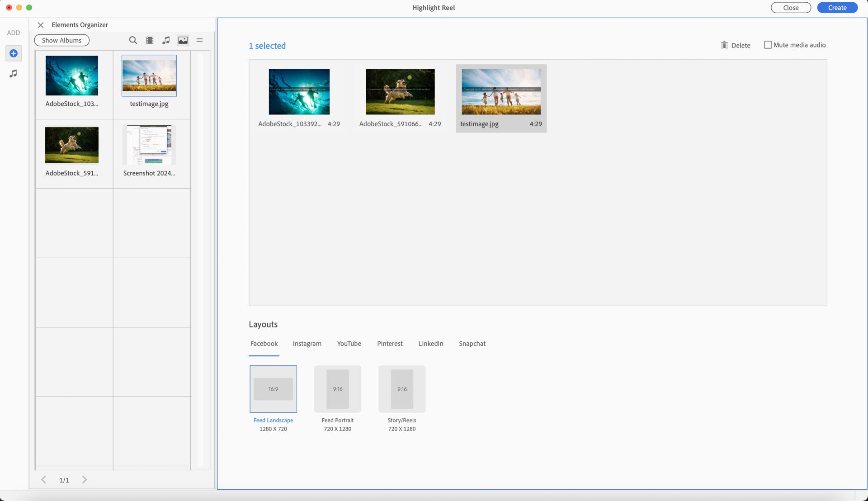Click the delete trash icon for selected media
868x501 pixels.
pos(725,45)
